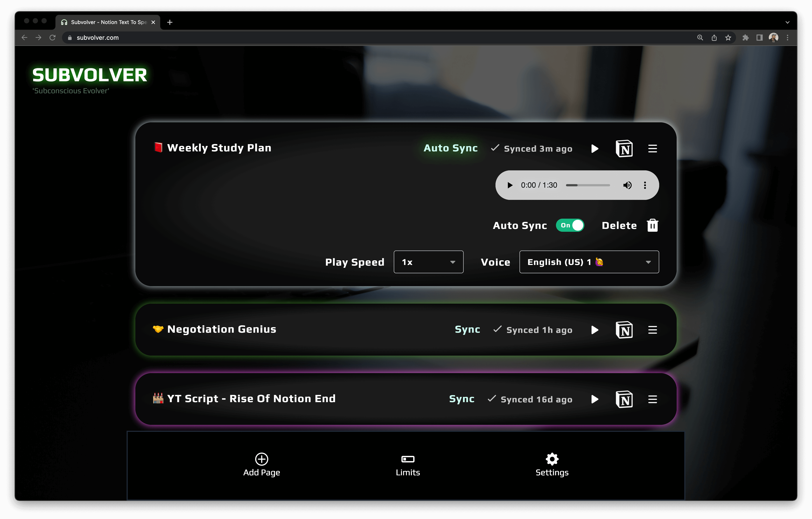Screen dimensions: 812x519
Task: Click the handshake emoji icon
Action: click(x=158, y=329)
